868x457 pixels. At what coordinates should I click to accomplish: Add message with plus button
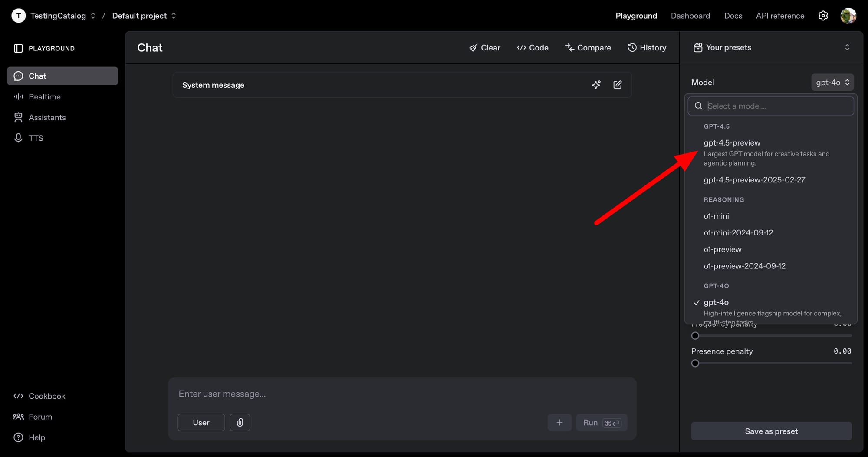[559, 422]
